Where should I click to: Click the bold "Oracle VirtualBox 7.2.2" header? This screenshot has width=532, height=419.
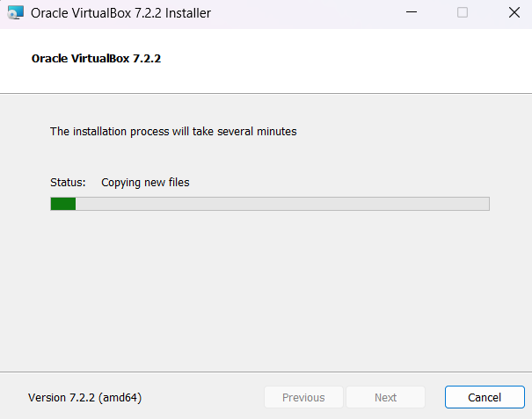pyautogui.click(x=96, y=59)
